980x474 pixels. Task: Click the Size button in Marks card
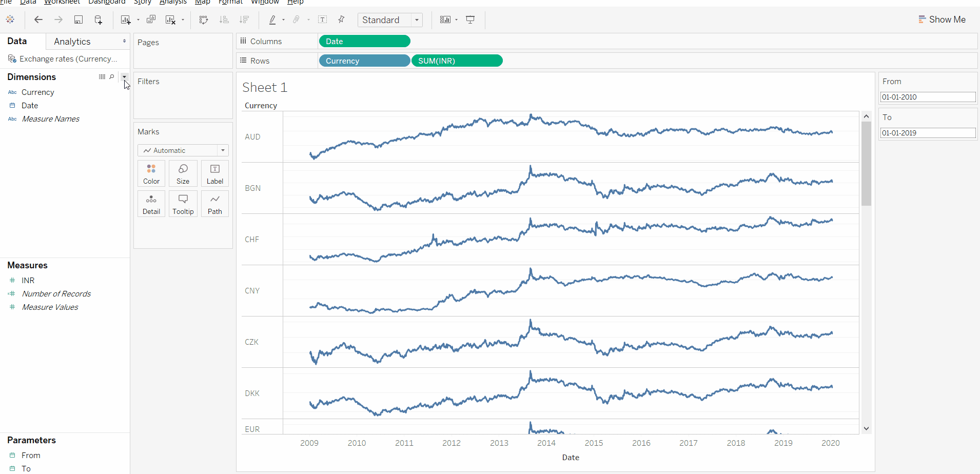tap(183, 173)
